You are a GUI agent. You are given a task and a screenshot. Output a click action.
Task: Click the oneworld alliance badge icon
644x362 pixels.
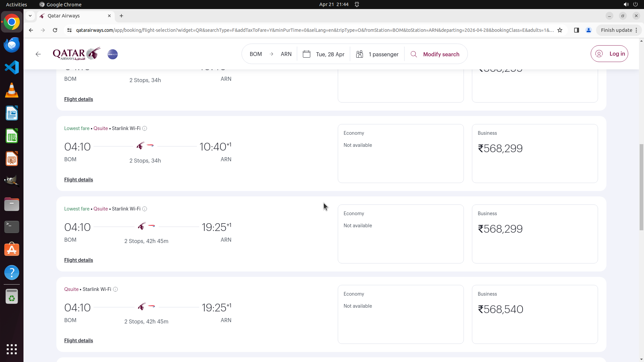(x=113, y=54)
